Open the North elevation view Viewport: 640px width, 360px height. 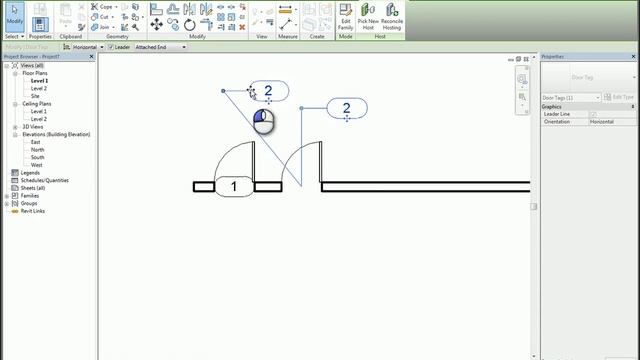pyautogui.click(x=37, y=150)
